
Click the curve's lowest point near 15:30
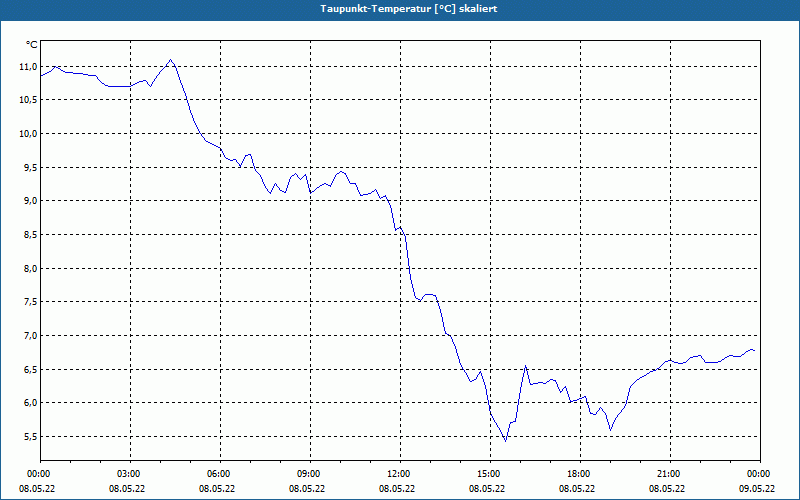coord(505,441)
